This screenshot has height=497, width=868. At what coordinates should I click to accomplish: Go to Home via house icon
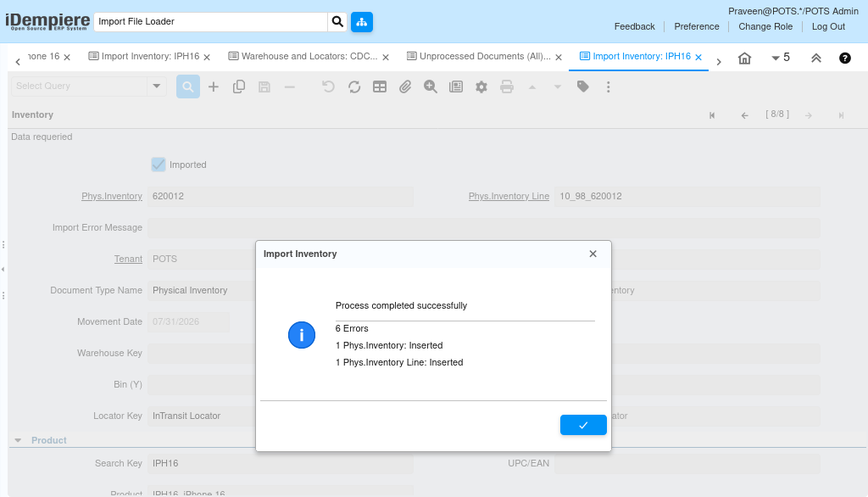tap(744, 59)
